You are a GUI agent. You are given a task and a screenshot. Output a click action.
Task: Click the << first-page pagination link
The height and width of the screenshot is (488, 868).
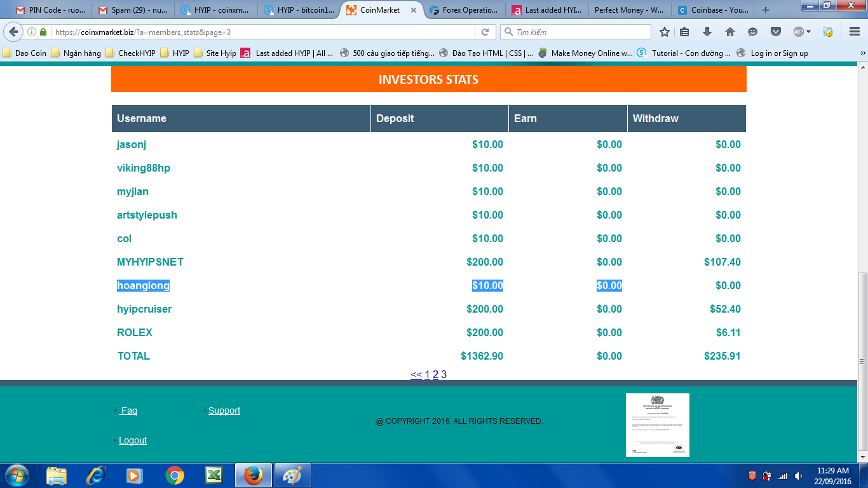point(416,374)
